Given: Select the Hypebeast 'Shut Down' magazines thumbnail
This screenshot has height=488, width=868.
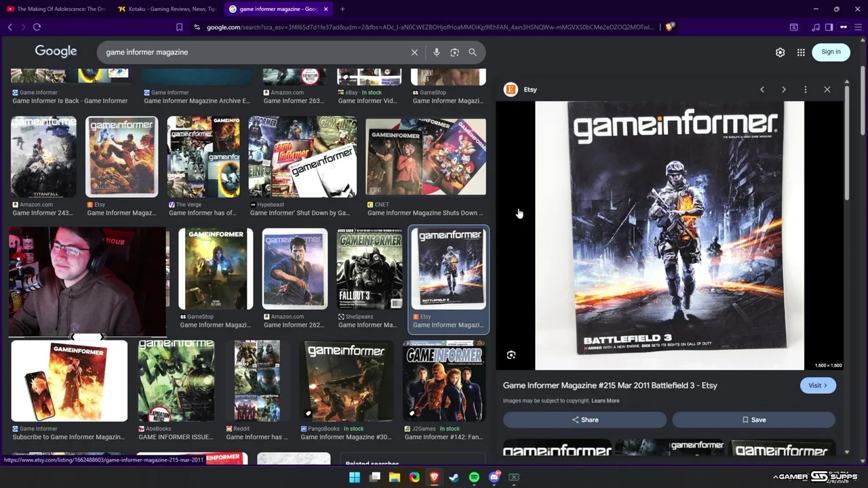Looking at the screenshot, I should tap(302, 157).
